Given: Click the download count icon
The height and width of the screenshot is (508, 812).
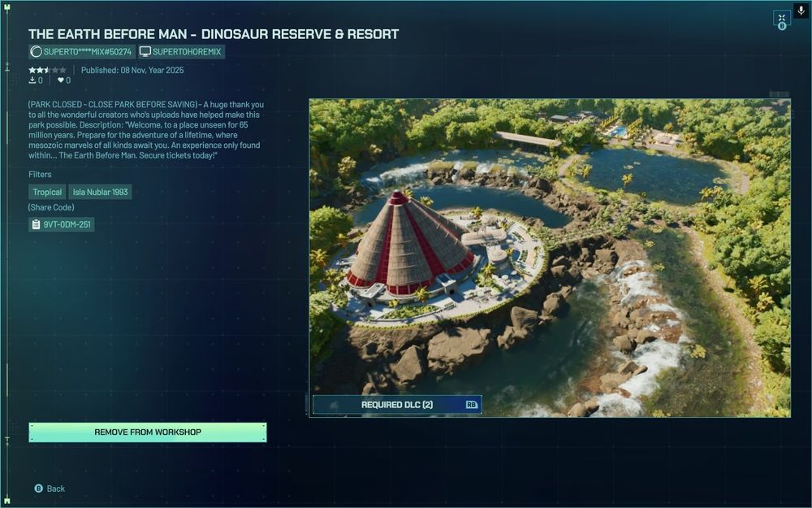Looking at the screenshot, I should coord(32,80).
